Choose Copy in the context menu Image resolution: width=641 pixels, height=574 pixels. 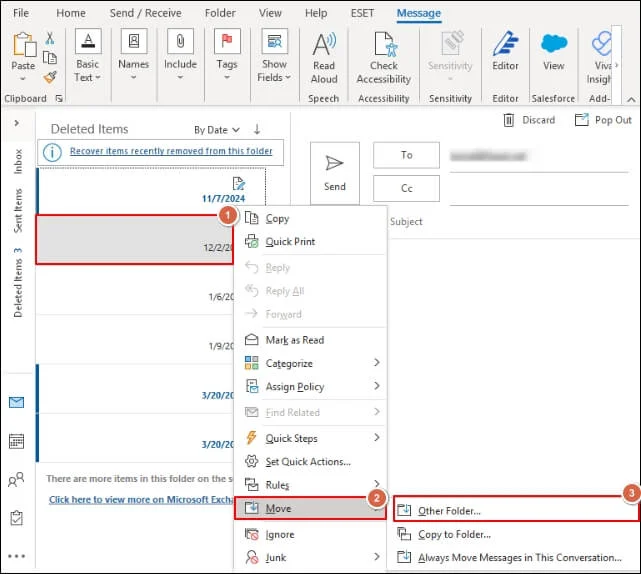coord(311,219)
